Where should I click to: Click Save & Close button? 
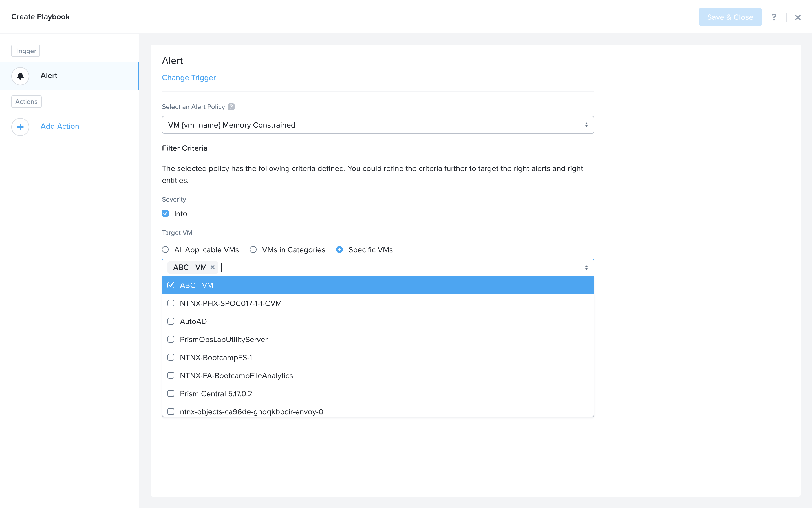[730, 17]
